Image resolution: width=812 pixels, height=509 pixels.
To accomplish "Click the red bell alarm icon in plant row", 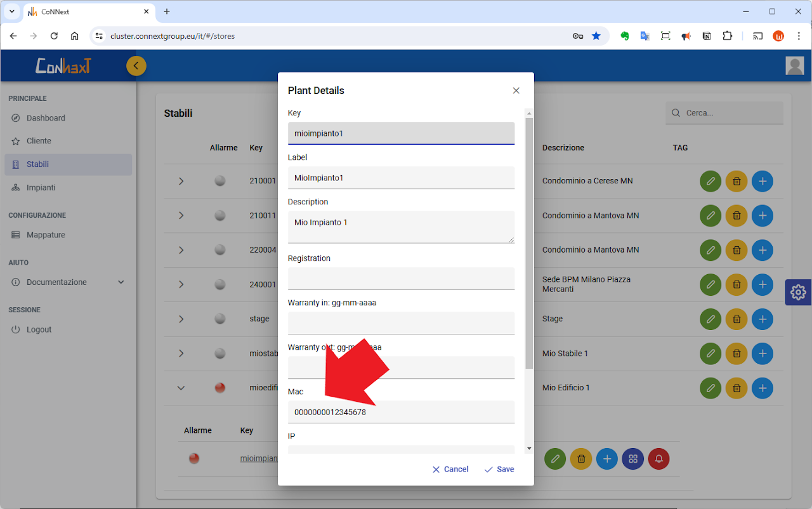I will click(658, 459).
